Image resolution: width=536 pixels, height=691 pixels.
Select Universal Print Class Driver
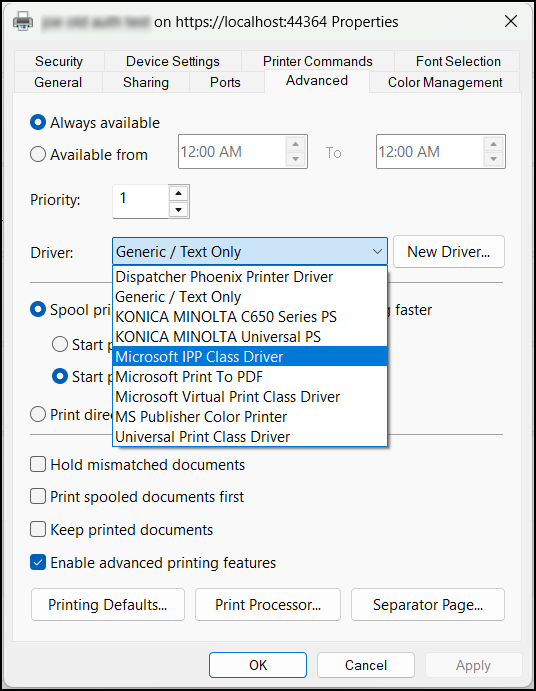click(250, 436)
